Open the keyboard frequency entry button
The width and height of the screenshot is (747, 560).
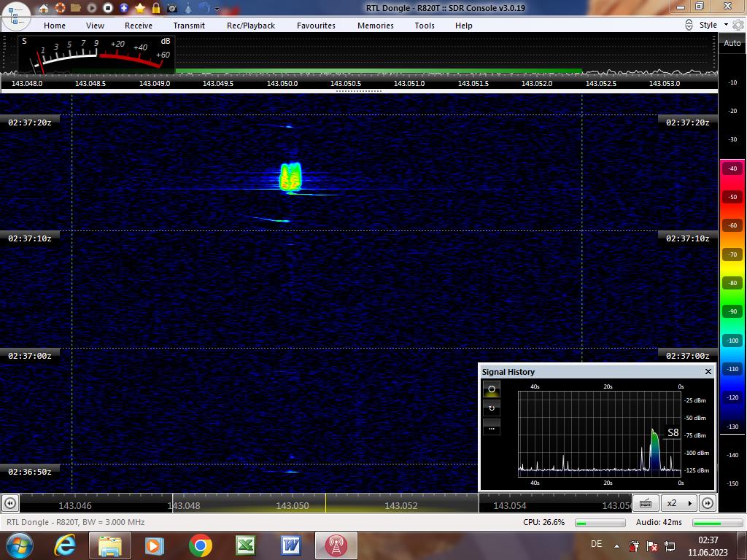coord(646,503)
